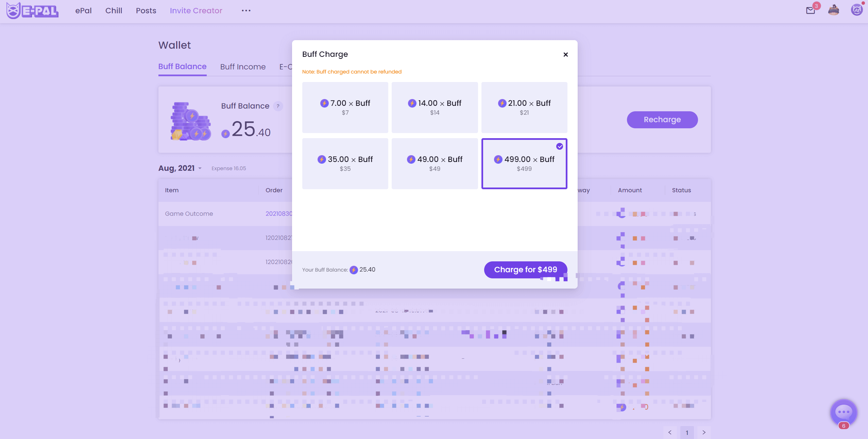Click the lightning icon beside your 25.40 balance
This screenshot has width=868, height=439.
[225, 134]
